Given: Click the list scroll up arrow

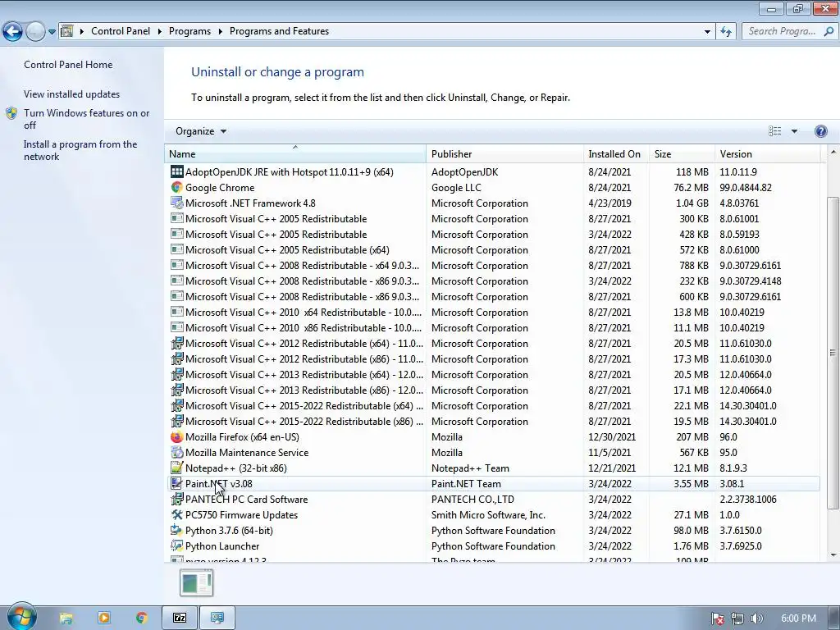Looking at the screenshot, I should pos(833,152).
